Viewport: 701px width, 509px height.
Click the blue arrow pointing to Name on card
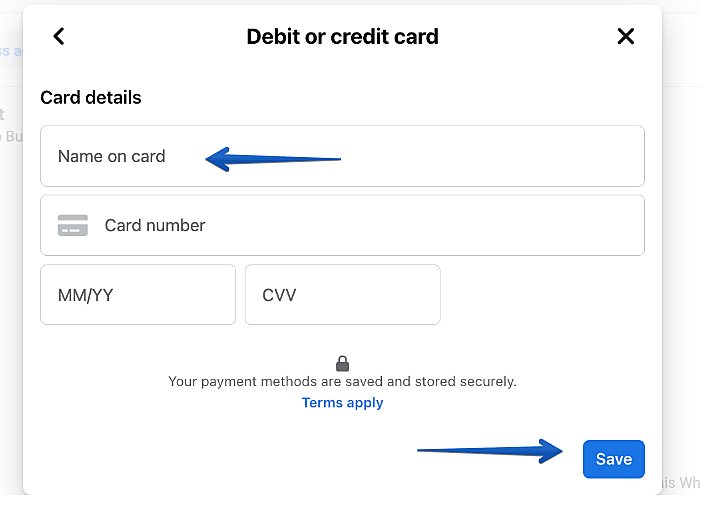pos(272,158)
